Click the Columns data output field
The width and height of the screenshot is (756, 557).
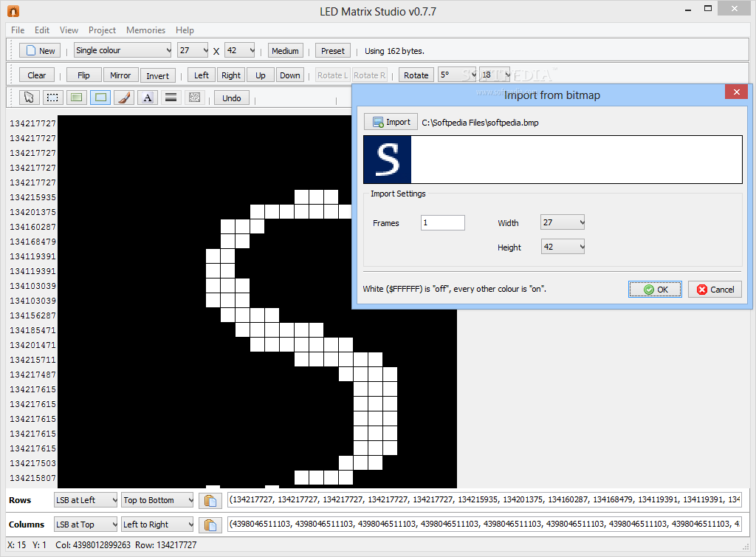click(484, 524)
